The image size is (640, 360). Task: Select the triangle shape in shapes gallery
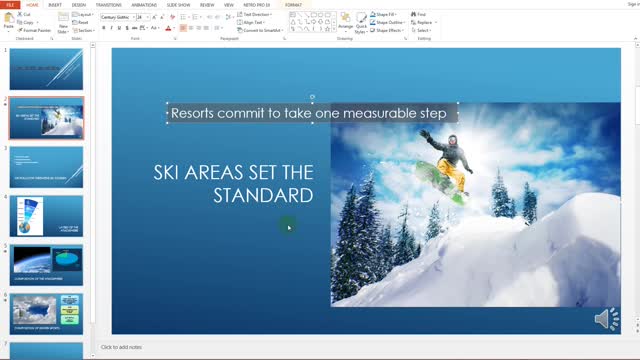tap(293, 22)
